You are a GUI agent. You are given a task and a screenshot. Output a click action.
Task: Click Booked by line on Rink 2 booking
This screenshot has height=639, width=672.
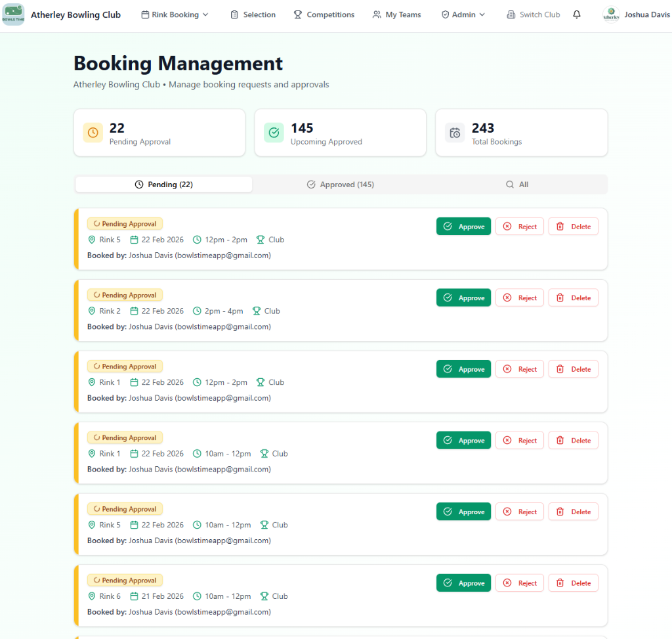coord(179,327)
